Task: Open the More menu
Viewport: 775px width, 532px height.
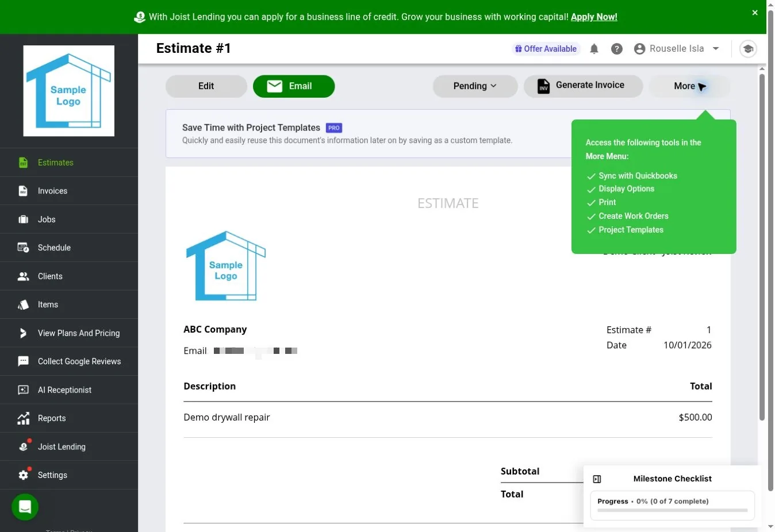Action: tap(689, 86)
